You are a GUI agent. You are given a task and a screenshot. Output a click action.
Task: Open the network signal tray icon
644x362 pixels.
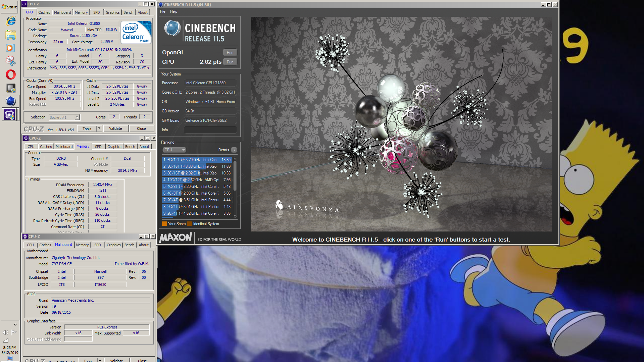pyautogui.click(x=6, y=341)
